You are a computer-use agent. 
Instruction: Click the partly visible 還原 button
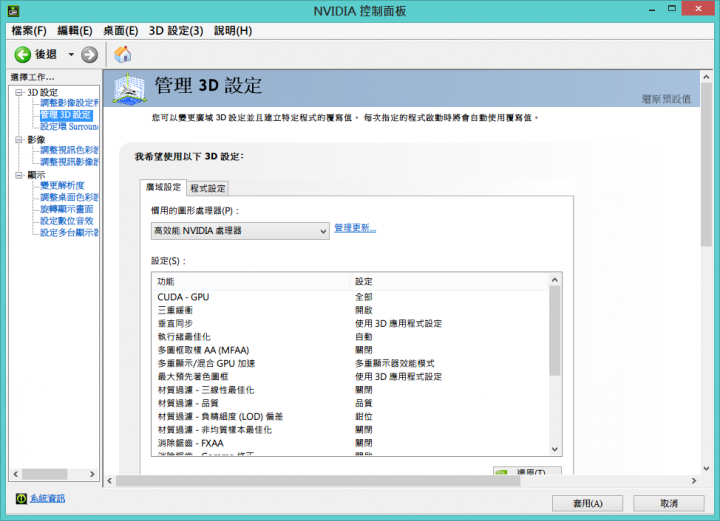(x=527, y=471)
